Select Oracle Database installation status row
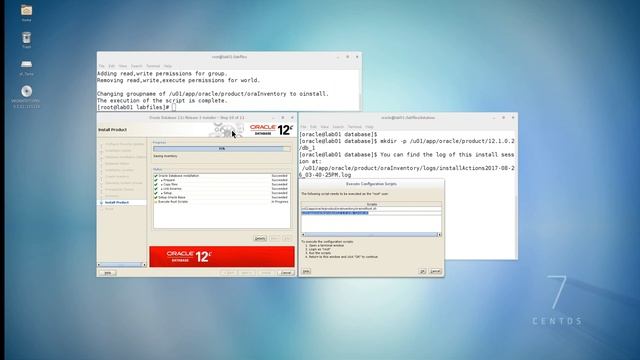The image size is (640, 360). pyautogui.click(x=222, y=176)
